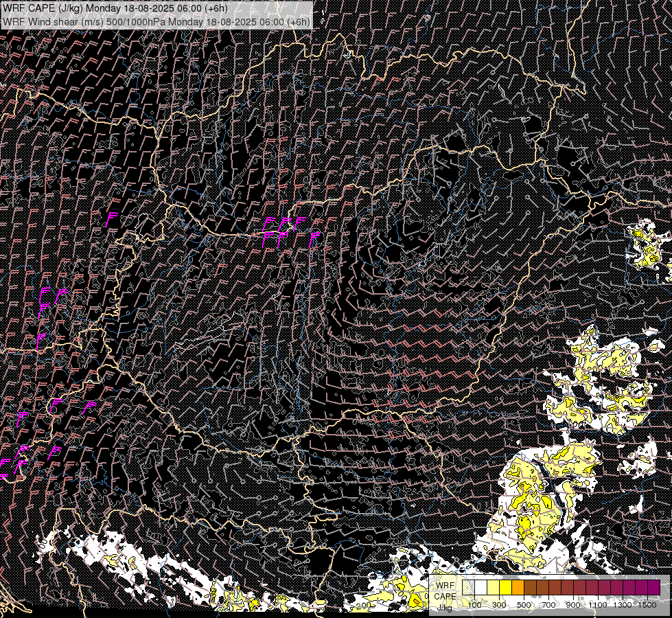The width and height of the screenshot is (672, 618).
Task: Click the legend value 100
Action: [474, 605]
